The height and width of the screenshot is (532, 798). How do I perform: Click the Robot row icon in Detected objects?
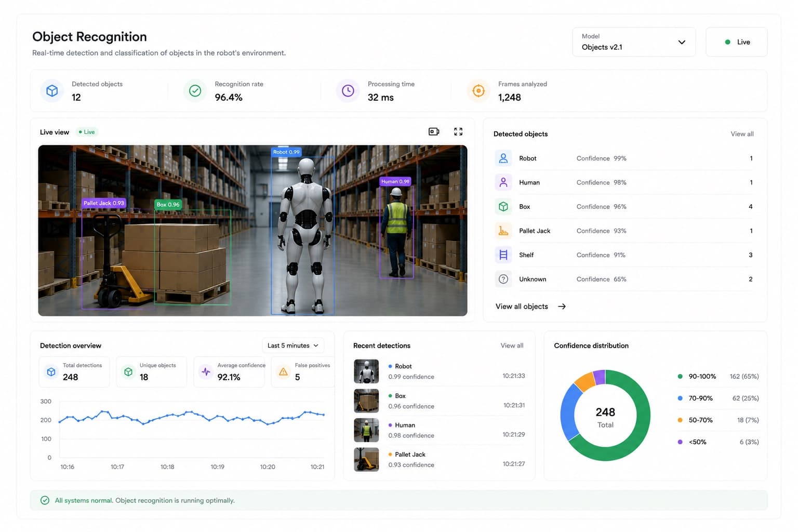pos(503,158)
